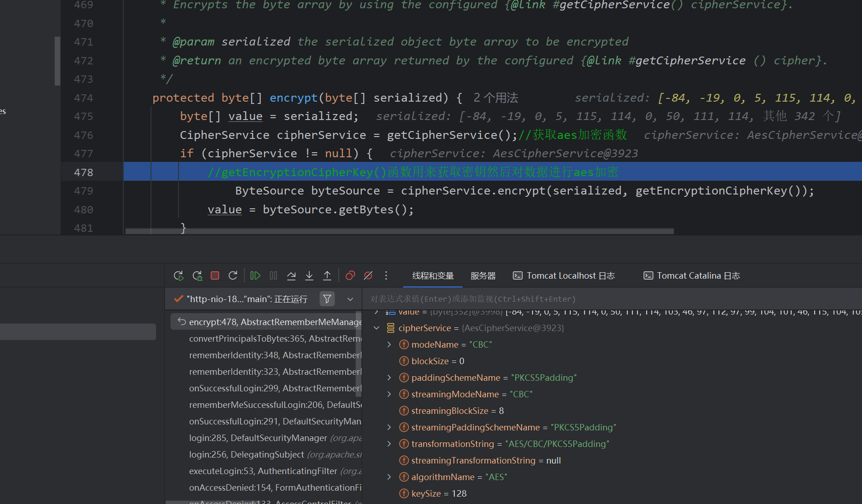Open the View Breakpoints dialog
The image size is (862, 504).
350,275
